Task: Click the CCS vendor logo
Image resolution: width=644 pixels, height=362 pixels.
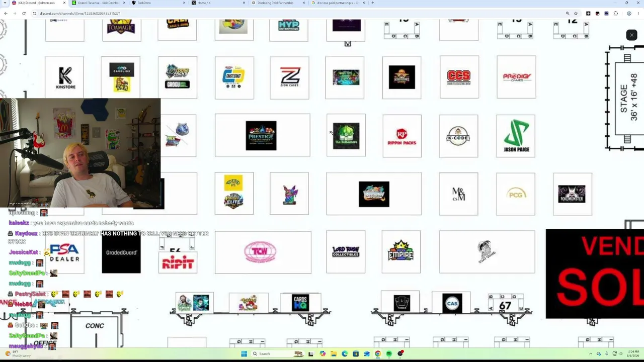Action: (x=459, y=77)
